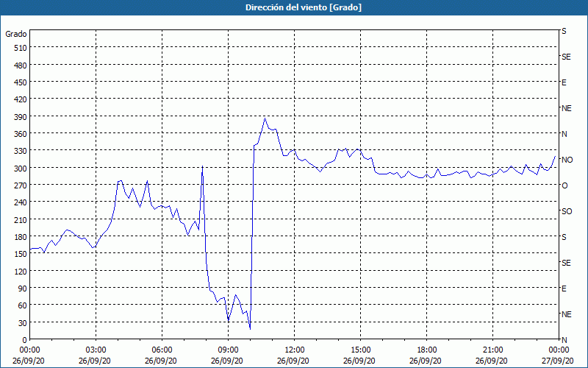Click the 300 left axis tick label
This screenshot has width=588, height=368.
(21, 169)
